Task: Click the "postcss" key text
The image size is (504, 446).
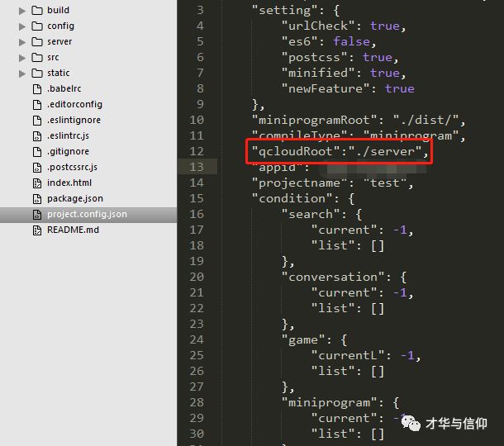Action: pyautogui.click(x=314, y=57)
